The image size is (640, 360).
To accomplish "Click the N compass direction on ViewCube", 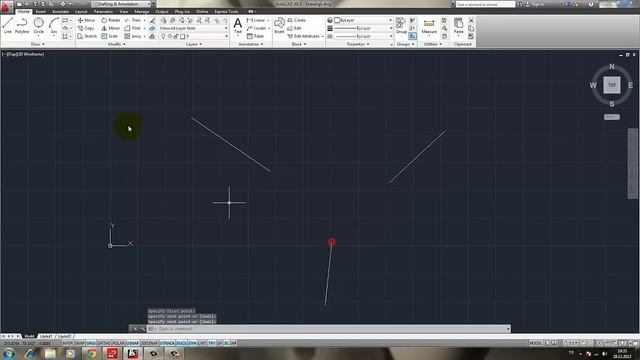I will pos(611,67).
